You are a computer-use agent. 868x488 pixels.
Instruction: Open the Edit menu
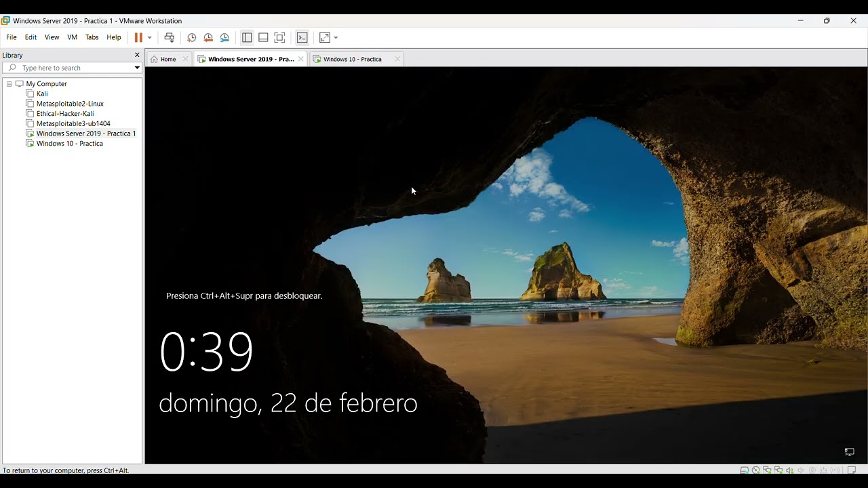[x=31, y=37]
